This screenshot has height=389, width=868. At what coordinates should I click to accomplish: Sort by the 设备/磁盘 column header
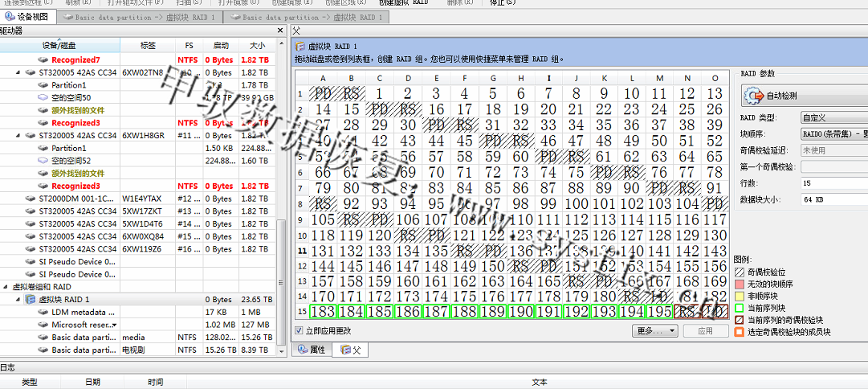tap(59, 46)
